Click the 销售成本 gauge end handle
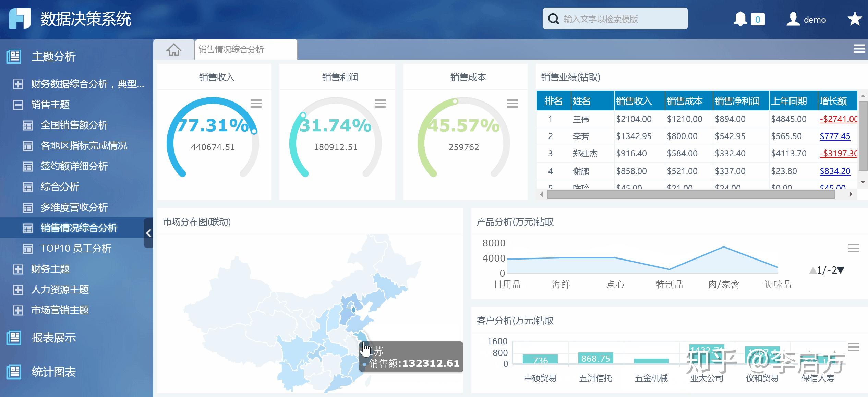This screenshot has width=868, height=397. (455, 101)
